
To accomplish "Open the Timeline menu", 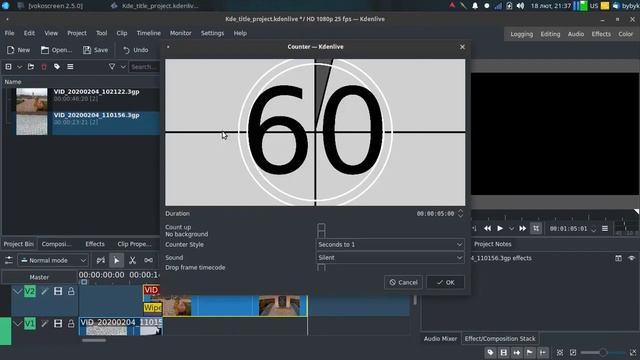I will [149, 33].
